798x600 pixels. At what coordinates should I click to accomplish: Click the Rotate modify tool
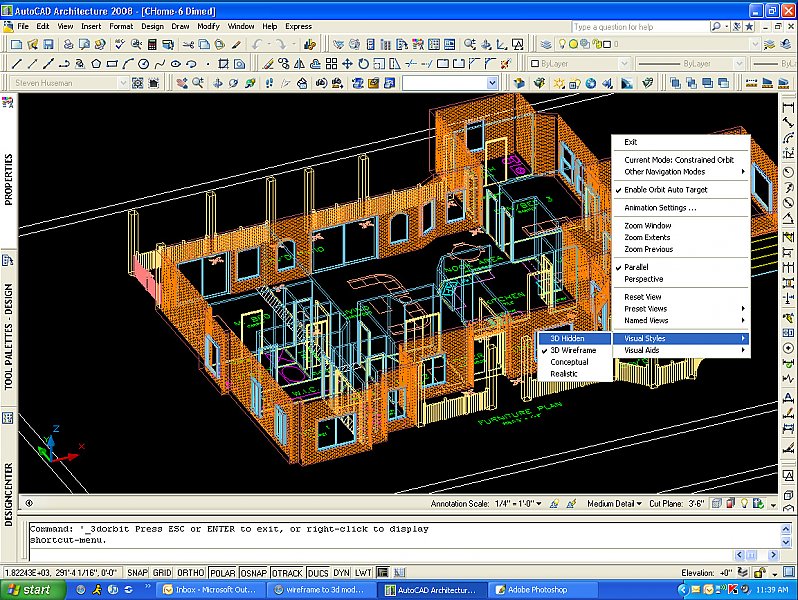(x=363, y=64)
